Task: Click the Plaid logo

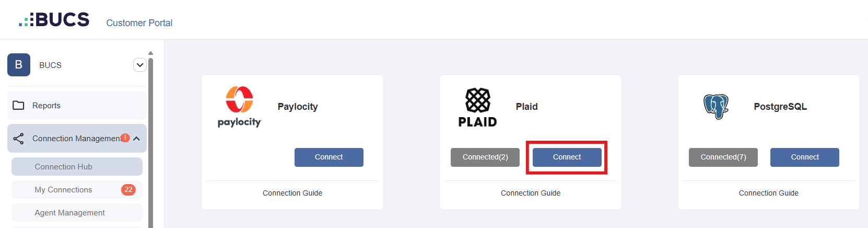Action: point(478,107)
